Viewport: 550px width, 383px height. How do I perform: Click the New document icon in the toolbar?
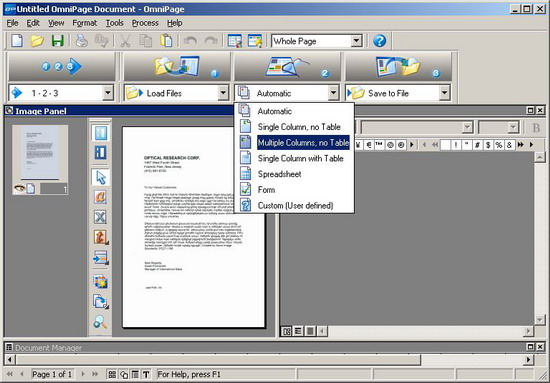coord(17,41)
